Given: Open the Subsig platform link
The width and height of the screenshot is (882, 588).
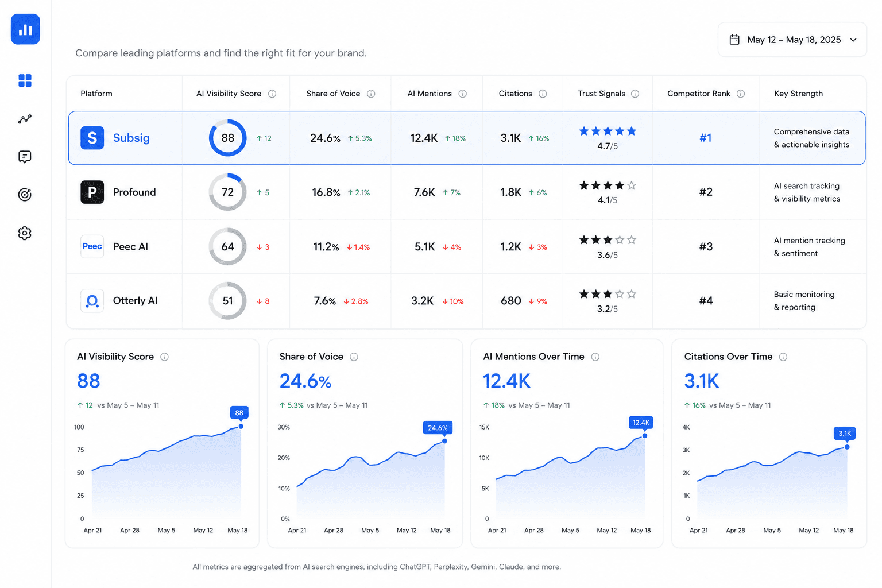Looking at the screenshot, I should click(x=131, y=138).
